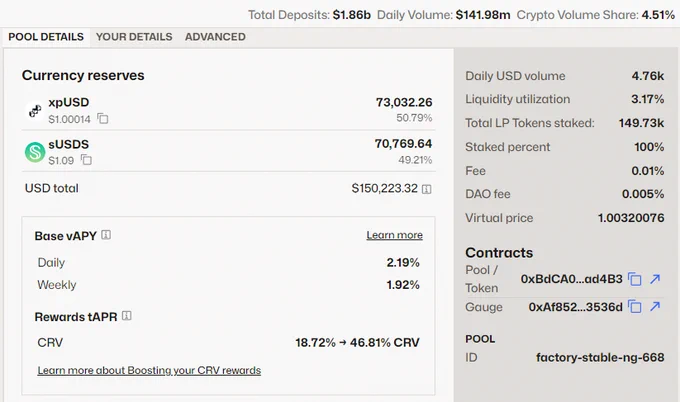This screenshot has width=680, height=402.
Task: Copy the xpUSD token address
Action: (103, 118)
